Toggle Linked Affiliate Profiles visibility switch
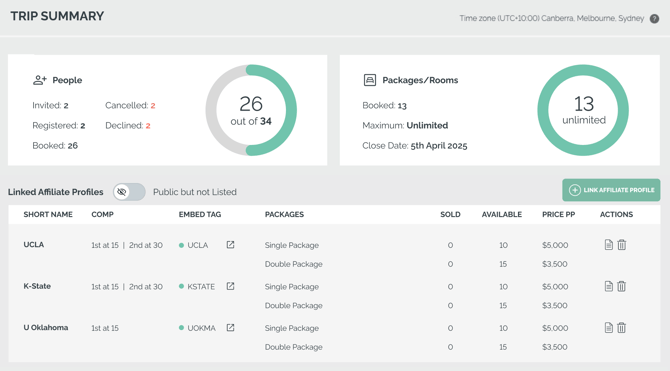The image size is (670, 371). tap(129, 192)
